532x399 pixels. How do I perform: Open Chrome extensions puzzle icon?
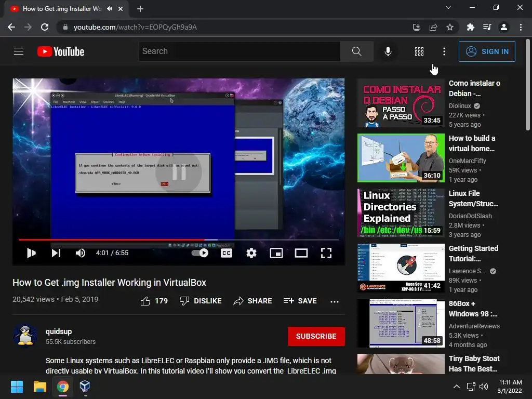point(470,27)
